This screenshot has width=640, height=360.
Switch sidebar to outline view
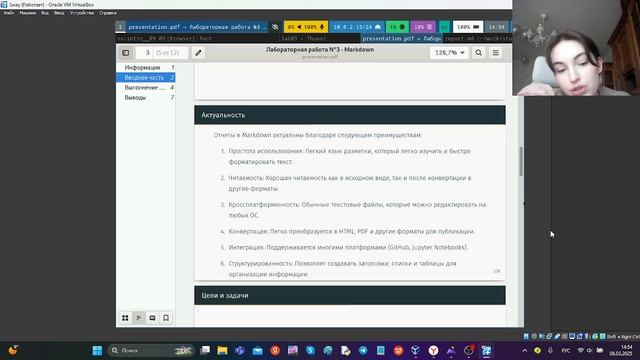click(x=139, y=318)
